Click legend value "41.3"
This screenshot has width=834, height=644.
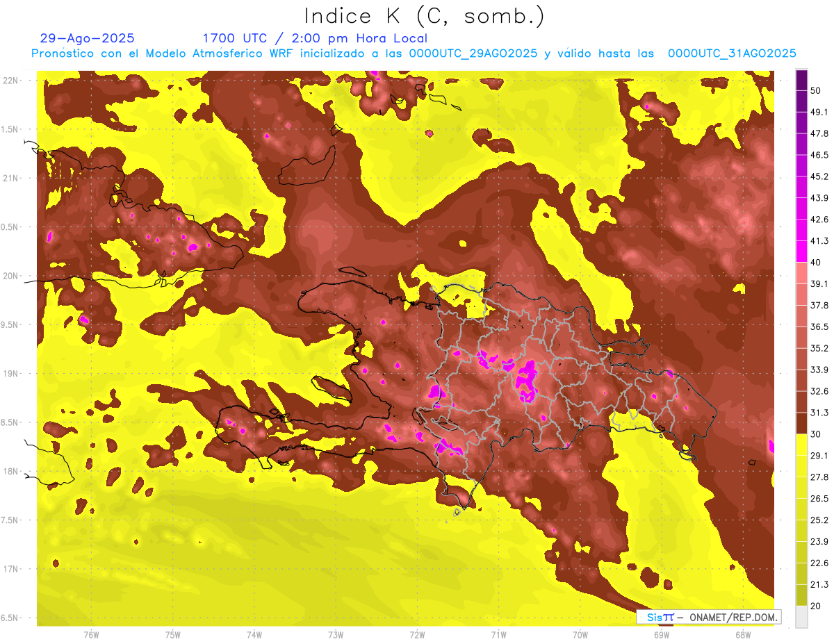(819, 241)
